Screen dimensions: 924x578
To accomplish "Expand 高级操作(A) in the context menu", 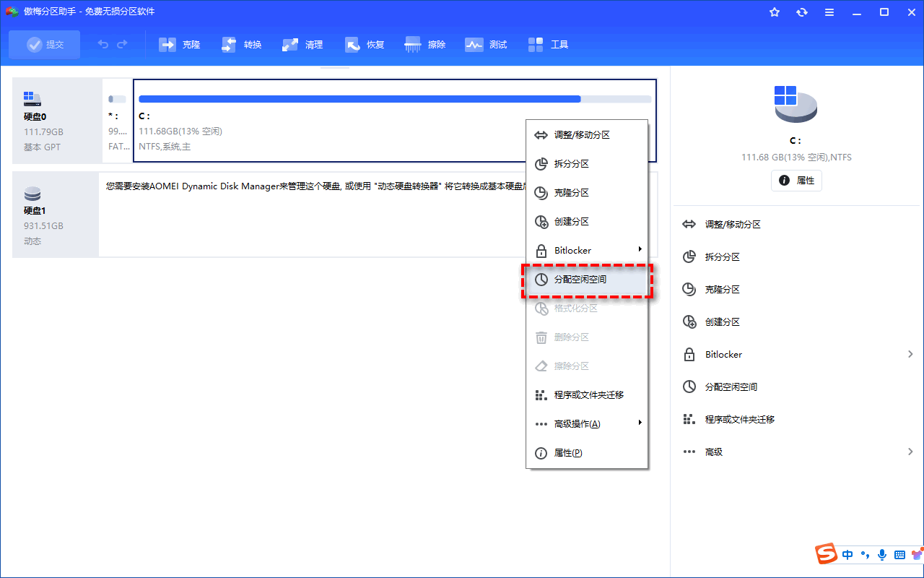I will tap(587, 424).
